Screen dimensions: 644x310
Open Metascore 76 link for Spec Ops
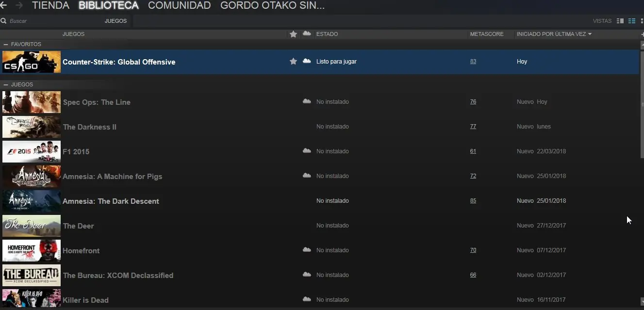coord(473,102)
